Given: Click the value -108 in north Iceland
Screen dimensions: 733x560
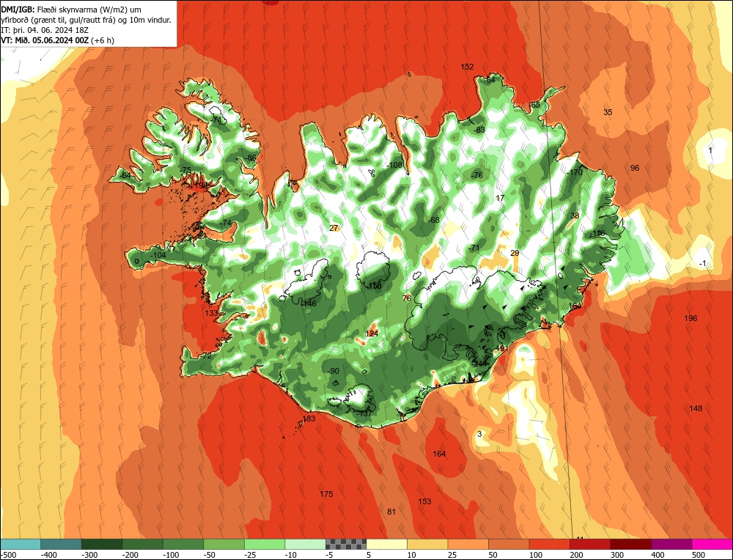Looking at the screenshot, I should tap(394, 165).
